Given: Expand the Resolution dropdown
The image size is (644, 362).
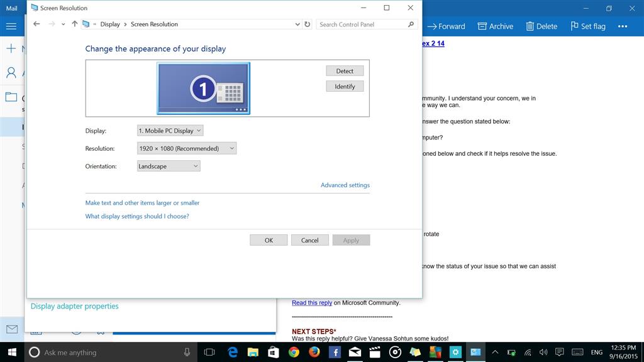Looking at the screenshot, I should tap(187, 148).
